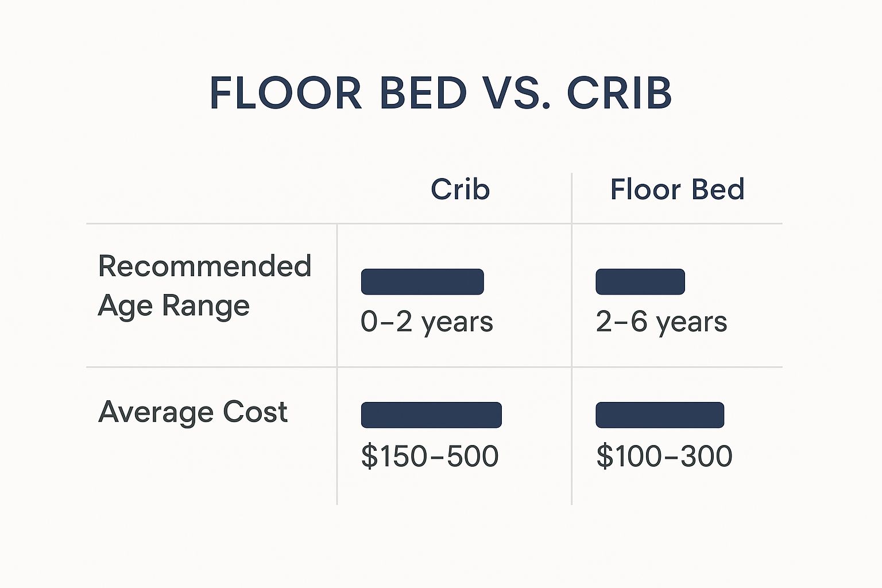Click the word Cost in Average Cost
Screen dimensions: 882x588
[255, 412]
